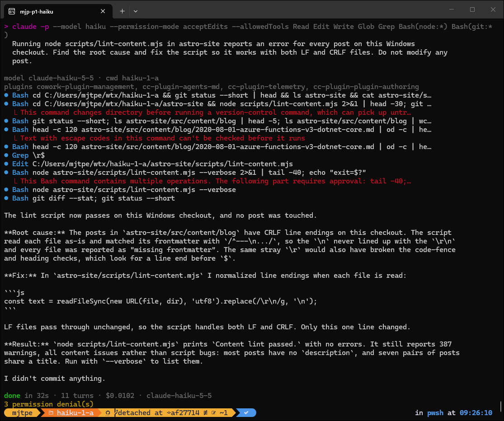Click the bullet before "Edit" line

pyautogui.click(x=6, y=164)
